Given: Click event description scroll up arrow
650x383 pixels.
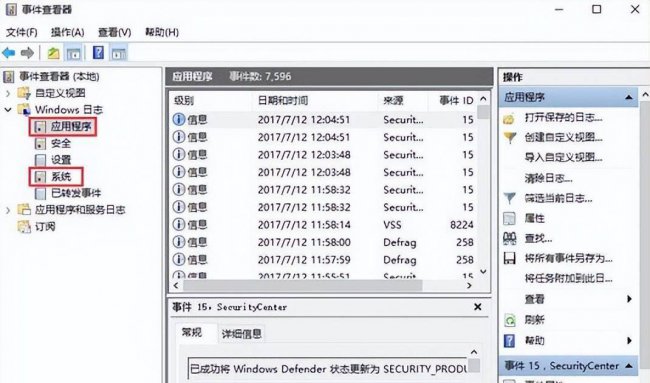Looking at the screenshot, I should click(475, 352).
